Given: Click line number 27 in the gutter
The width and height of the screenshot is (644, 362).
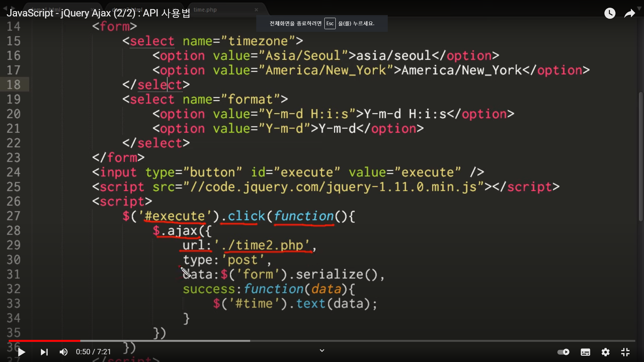Looking at the screenshot, I should (x=14, y=216).
